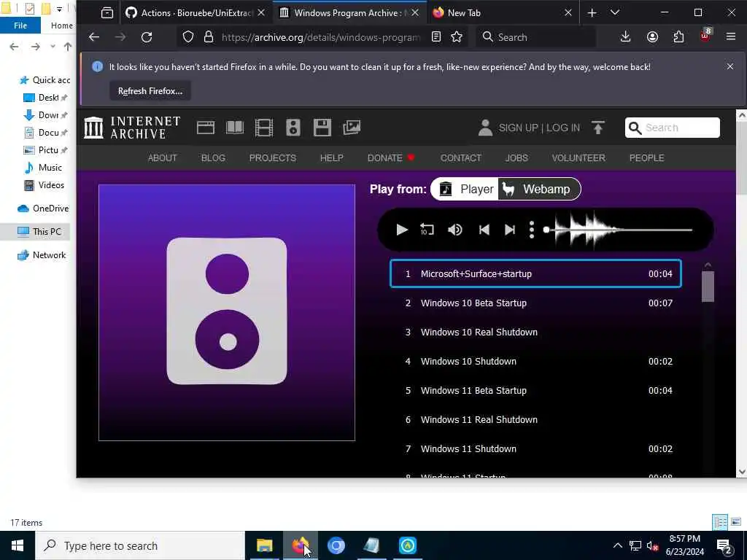Image resolution: width=747 pixels, height=560 pixels.
Task: Open the BLOG menu item
Action: point(213,157)
